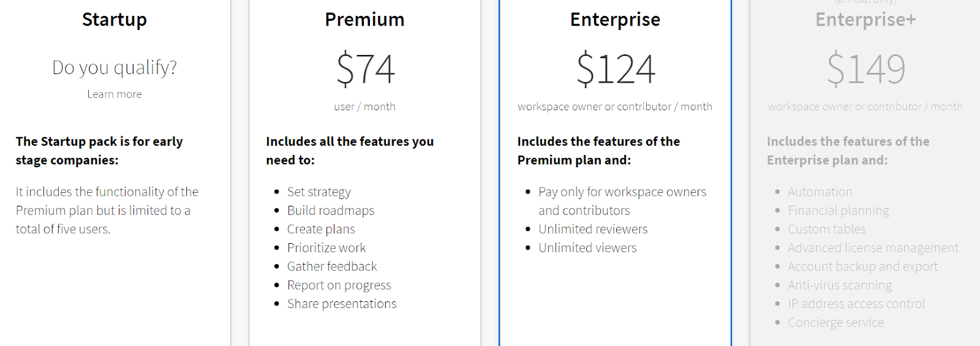
Task: Click the Set strategy feature
Action: coord(319,192)
